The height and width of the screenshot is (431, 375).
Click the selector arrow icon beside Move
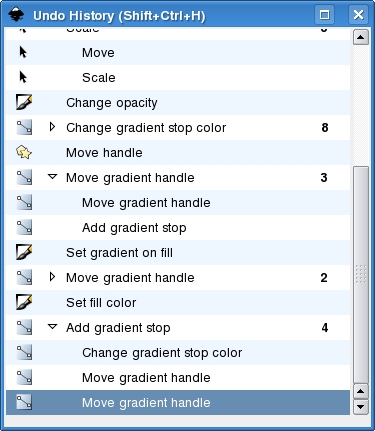pos(23,52)
